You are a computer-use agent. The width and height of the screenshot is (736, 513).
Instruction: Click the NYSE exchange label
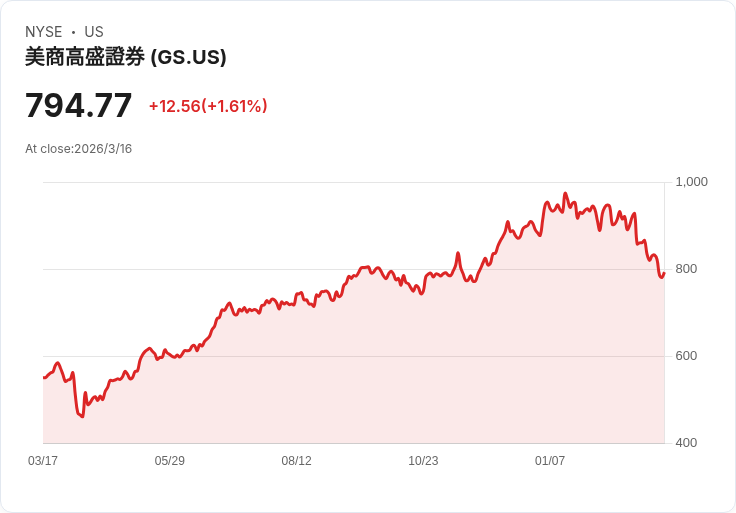[44, 32]
